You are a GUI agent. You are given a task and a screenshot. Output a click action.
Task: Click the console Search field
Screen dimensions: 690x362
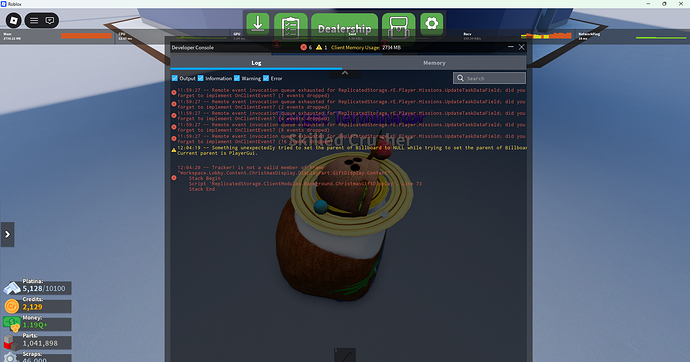(489, 78)
